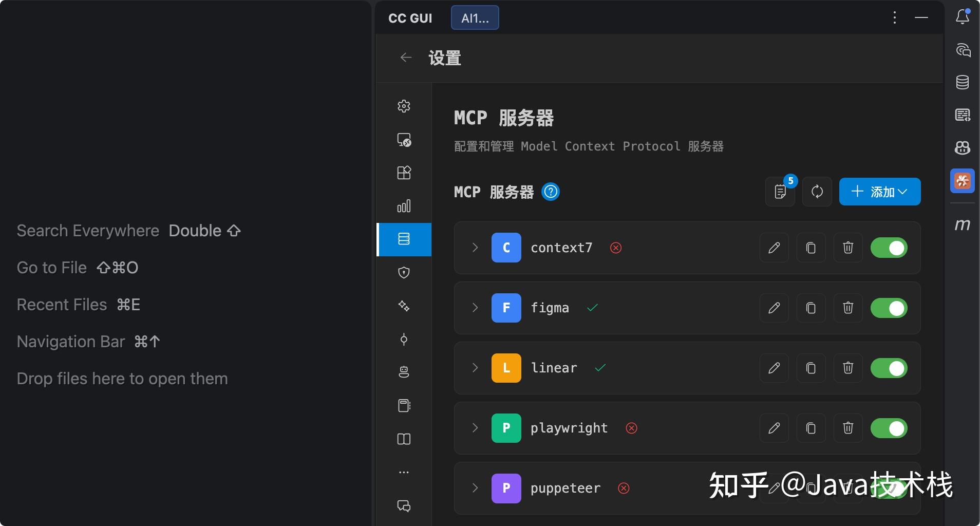980x526 pixels.
Task: Open the CC GUI panel kebab menu
Action: [x=895, y=17]
